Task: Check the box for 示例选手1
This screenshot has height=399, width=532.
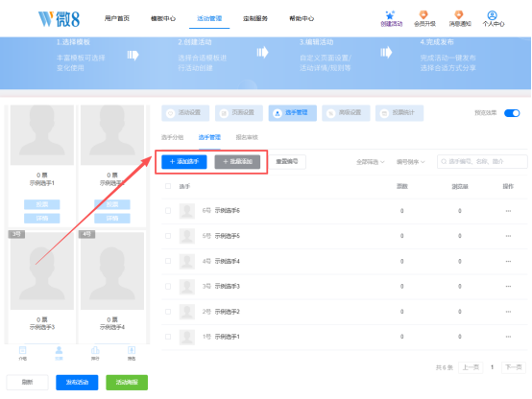Action: 168,337
